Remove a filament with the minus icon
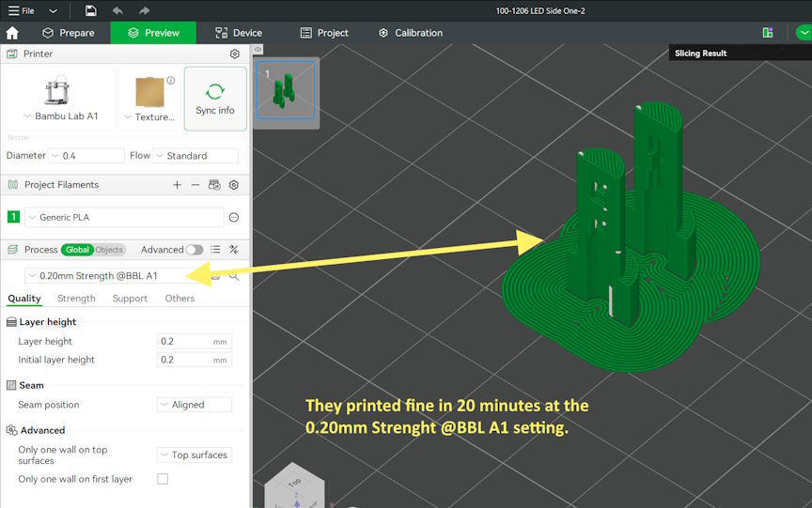Screen dimensions: 812x508 (195, 185)
